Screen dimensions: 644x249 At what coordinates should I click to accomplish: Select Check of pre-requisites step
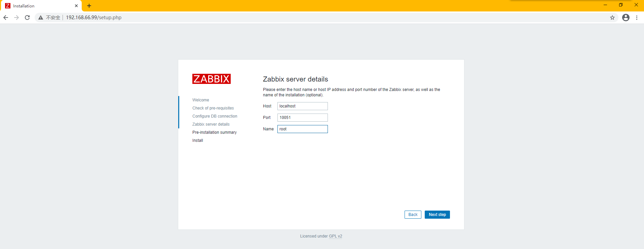[213, 108]
